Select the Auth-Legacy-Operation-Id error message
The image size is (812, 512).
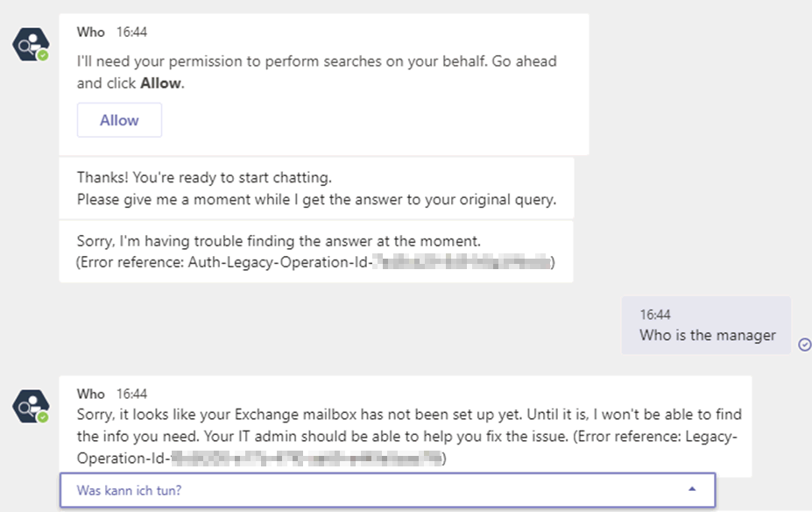(316, 252)
